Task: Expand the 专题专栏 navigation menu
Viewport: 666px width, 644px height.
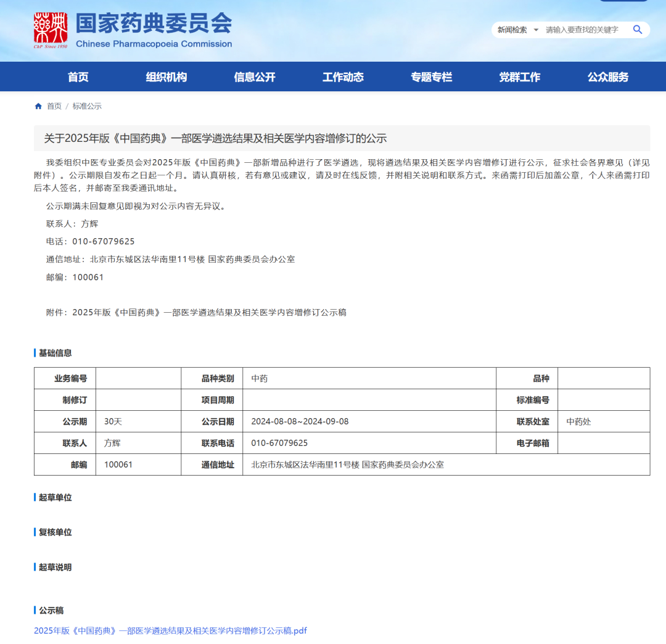Action: pos(431,76)
